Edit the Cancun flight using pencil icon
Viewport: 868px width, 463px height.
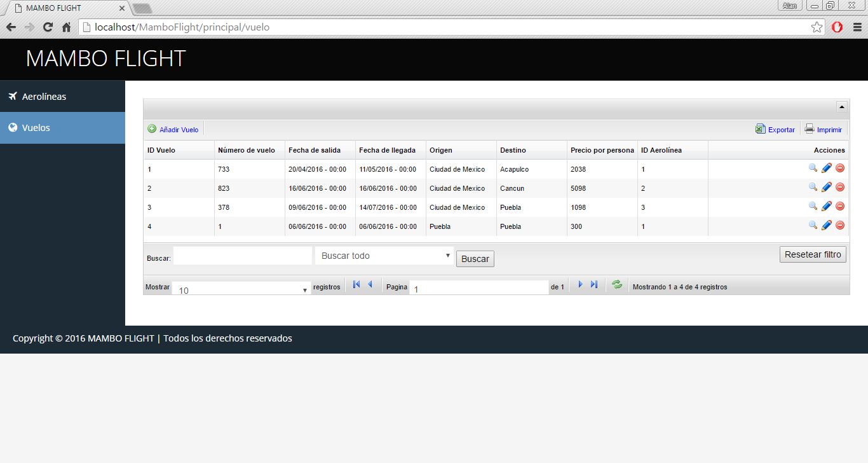tap(827, 187)
